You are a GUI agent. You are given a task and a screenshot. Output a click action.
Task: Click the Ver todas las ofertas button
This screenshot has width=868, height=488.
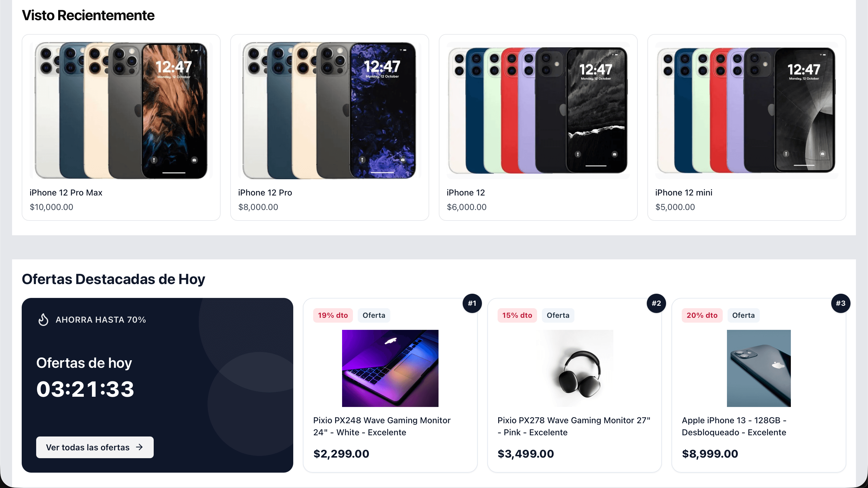click(x=95, y=447)
